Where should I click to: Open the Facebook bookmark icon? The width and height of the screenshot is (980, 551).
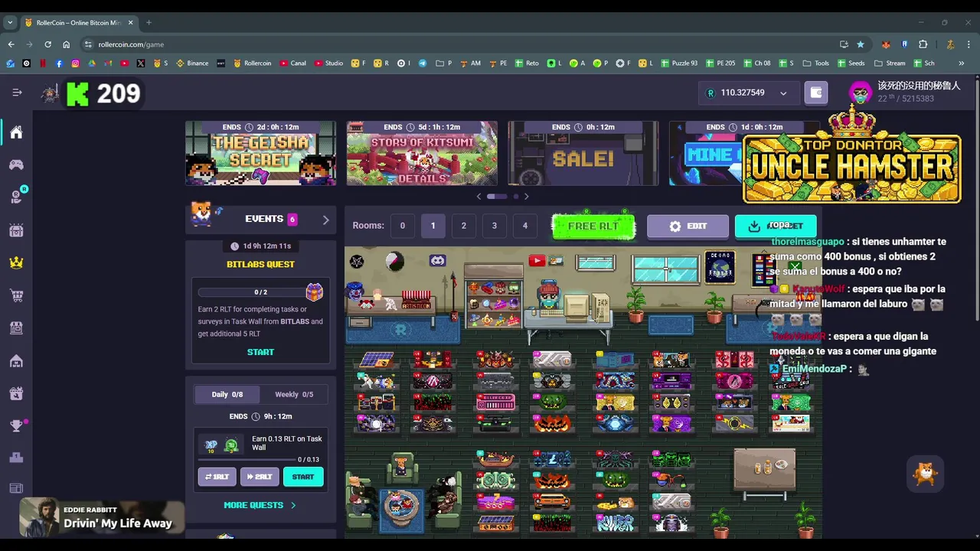[x=59, y=64]
